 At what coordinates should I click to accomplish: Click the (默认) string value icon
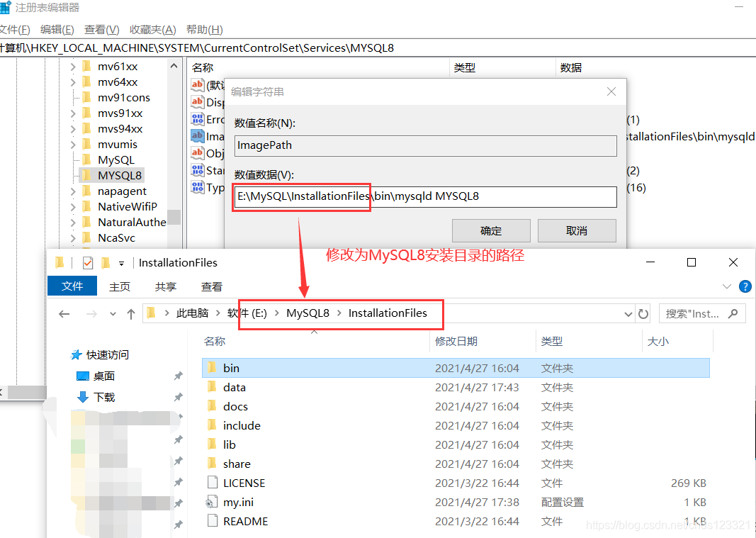tap(197, 85)
